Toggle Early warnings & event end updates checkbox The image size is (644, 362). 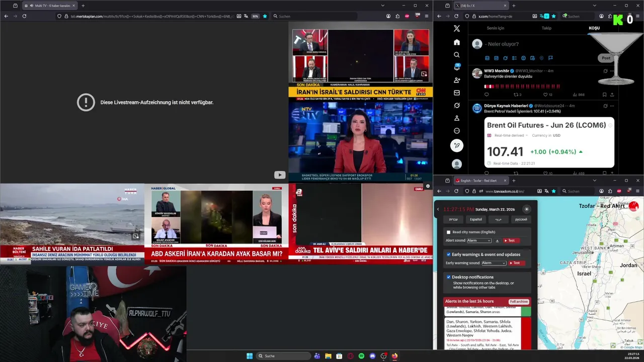[x=448, y=254]
